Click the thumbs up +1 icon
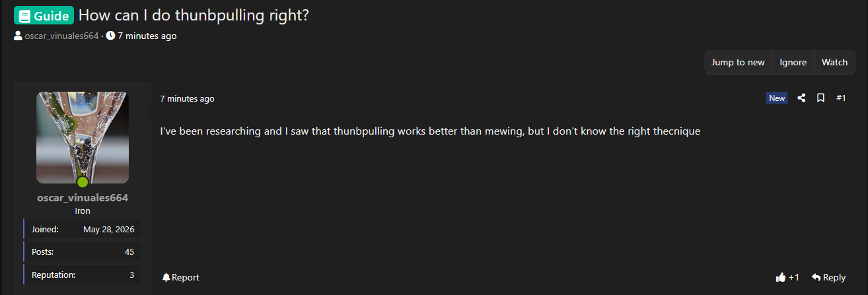 click(781, 277)
